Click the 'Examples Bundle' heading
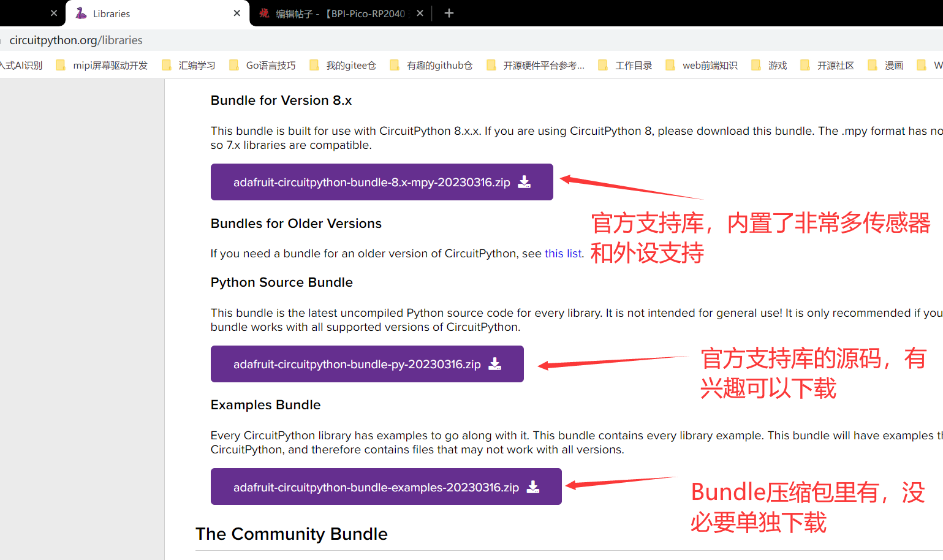The image size is (943, 560). [266, 405]
